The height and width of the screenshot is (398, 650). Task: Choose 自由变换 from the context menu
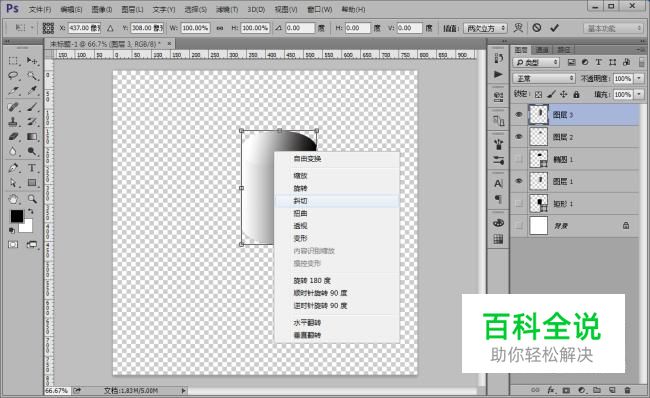337,159
